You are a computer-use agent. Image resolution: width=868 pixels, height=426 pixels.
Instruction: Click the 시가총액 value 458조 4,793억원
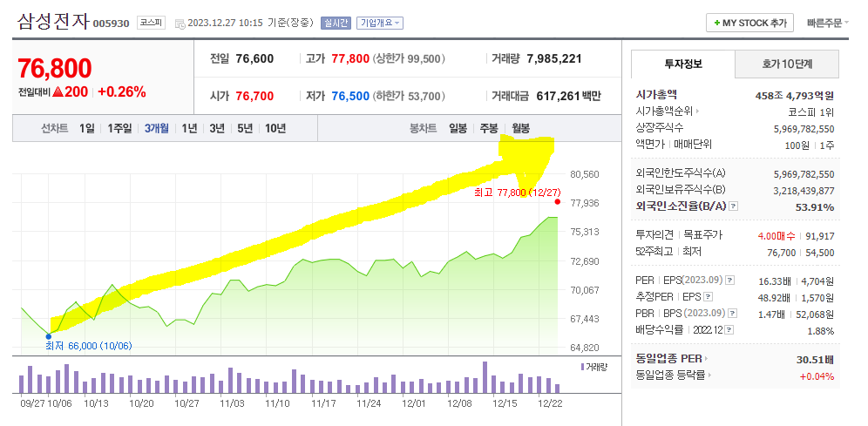[x=795, y=96]
